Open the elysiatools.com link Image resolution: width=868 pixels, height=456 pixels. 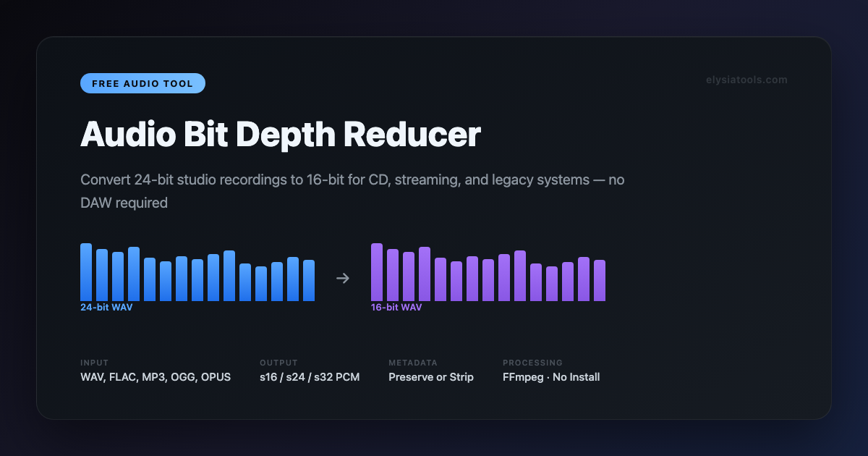746,80
